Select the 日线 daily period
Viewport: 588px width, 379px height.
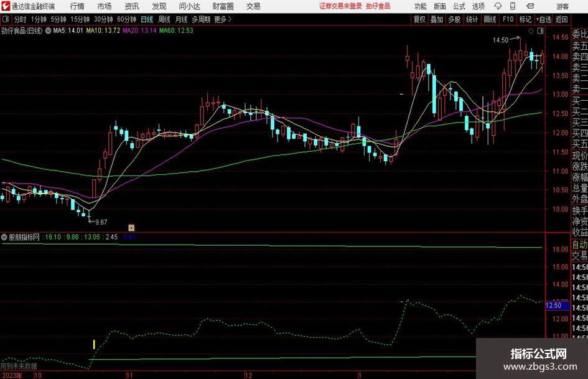pos(147,19)
